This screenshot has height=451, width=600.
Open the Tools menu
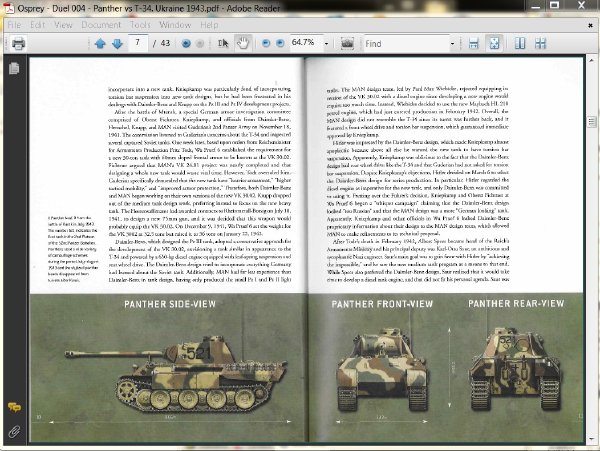(140, 25)
